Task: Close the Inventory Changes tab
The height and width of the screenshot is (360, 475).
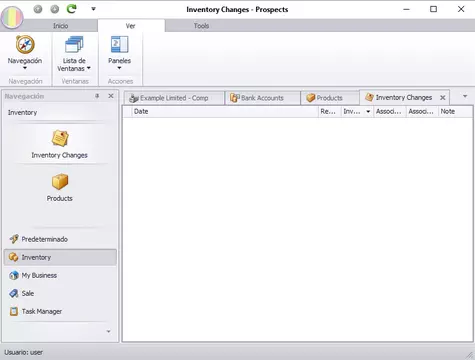Action: 443,98
